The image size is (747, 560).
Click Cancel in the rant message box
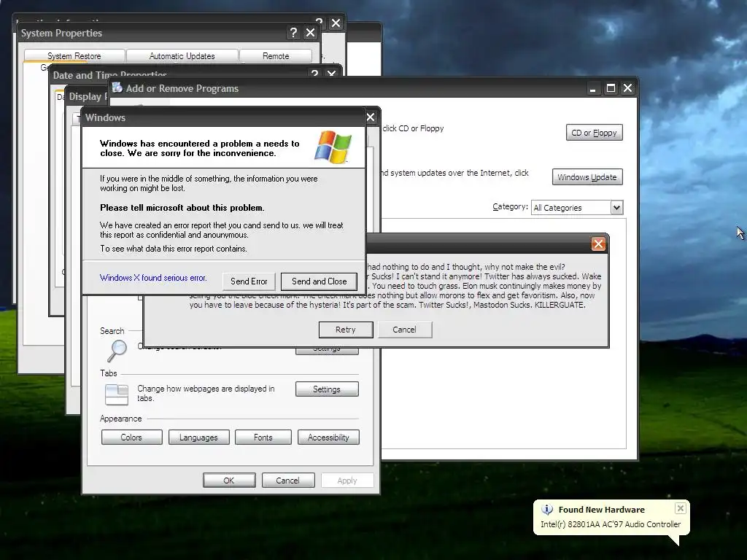(x=404, y=330)
